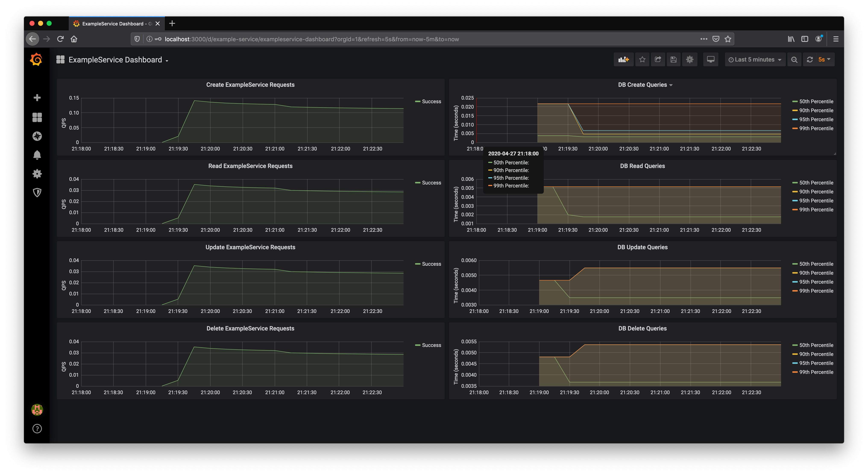Screen dimensions: 868x475
Task: Click the browser home button
Action: coord(74,39)
